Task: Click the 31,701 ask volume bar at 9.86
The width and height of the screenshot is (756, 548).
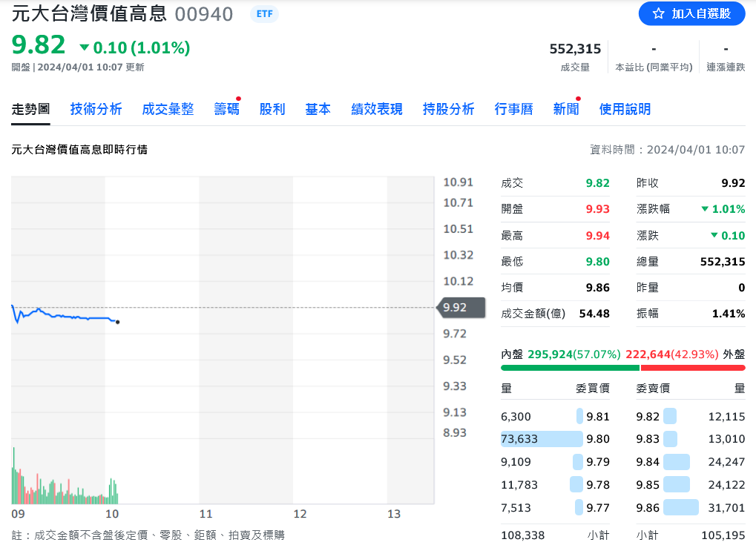Action: pos(681,507)
